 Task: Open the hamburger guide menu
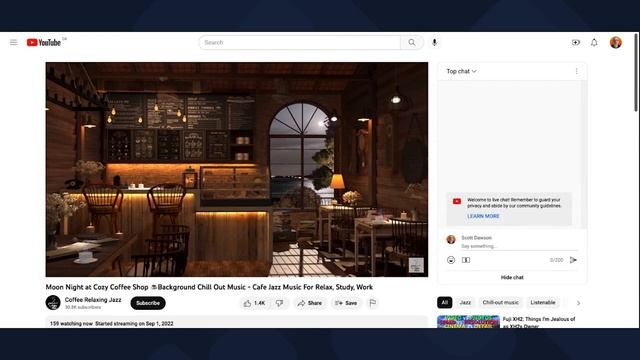pyautogui.click(x=13, y=42)
